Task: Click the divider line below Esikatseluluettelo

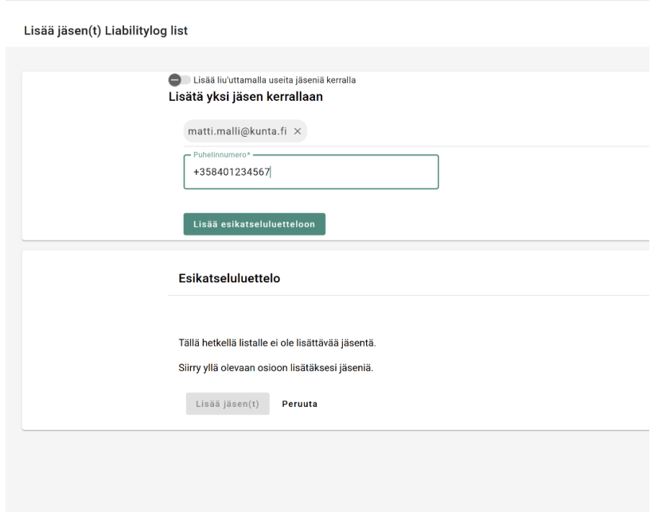Action: [x=400, y=295]
